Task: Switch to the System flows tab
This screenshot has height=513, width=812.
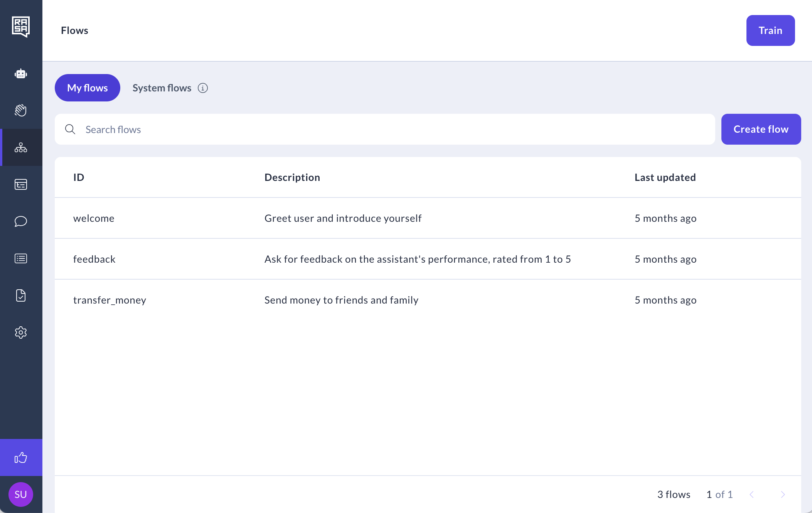Action: [162, 88]
